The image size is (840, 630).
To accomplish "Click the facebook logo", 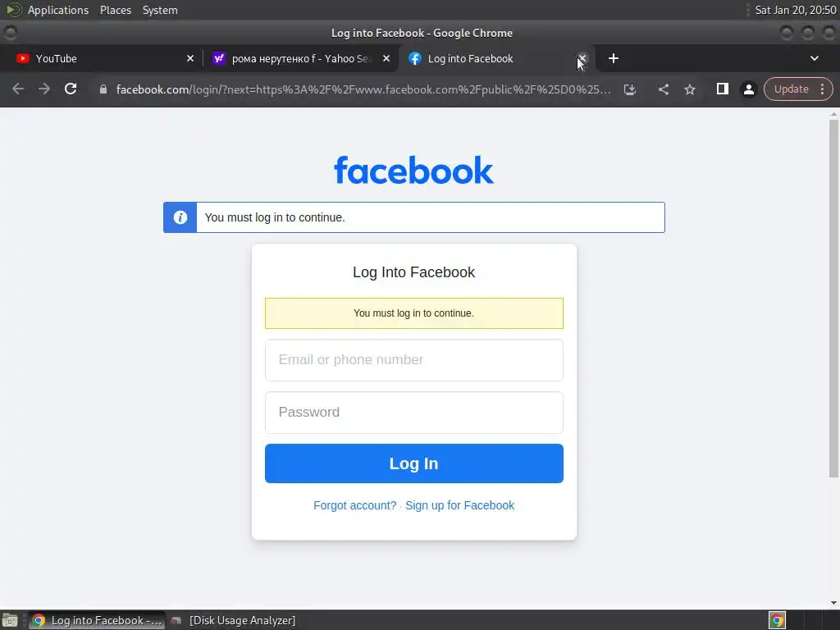I will click(x=413, y=170).
